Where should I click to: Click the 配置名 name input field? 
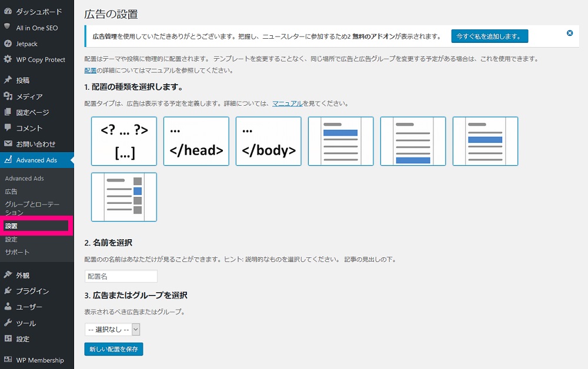click(121, 276)
